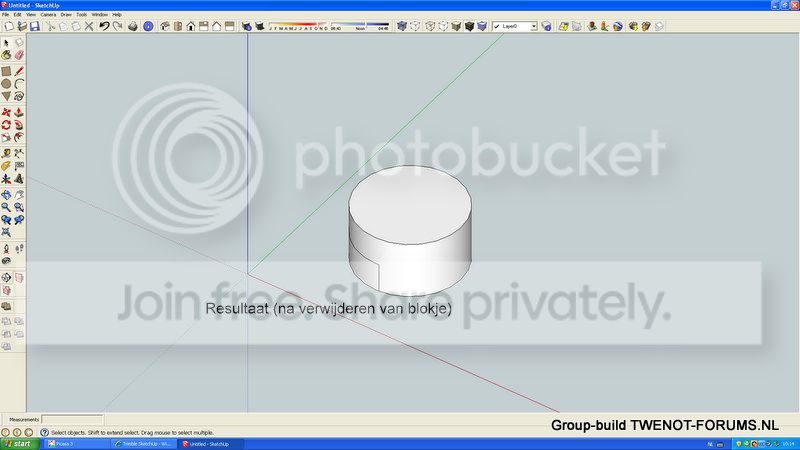Screen dimensions: 800x450
Task: Activate the pink Eraser tool
Action: (x=19, y=55)
